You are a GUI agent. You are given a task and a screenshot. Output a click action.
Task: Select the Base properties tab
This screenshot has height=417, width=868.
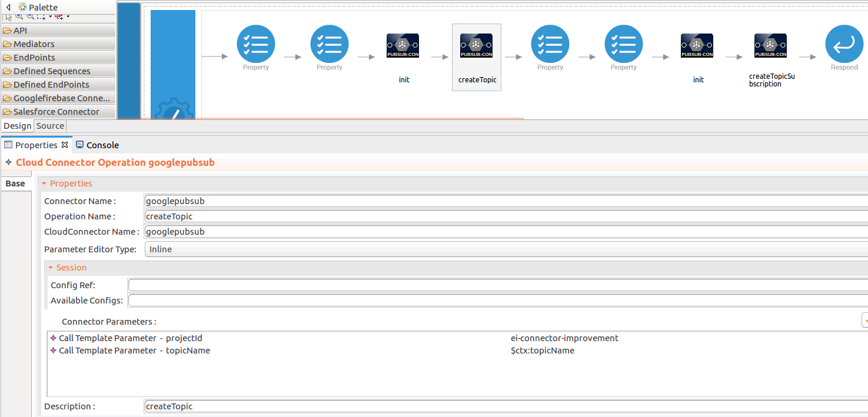(15, 184)
